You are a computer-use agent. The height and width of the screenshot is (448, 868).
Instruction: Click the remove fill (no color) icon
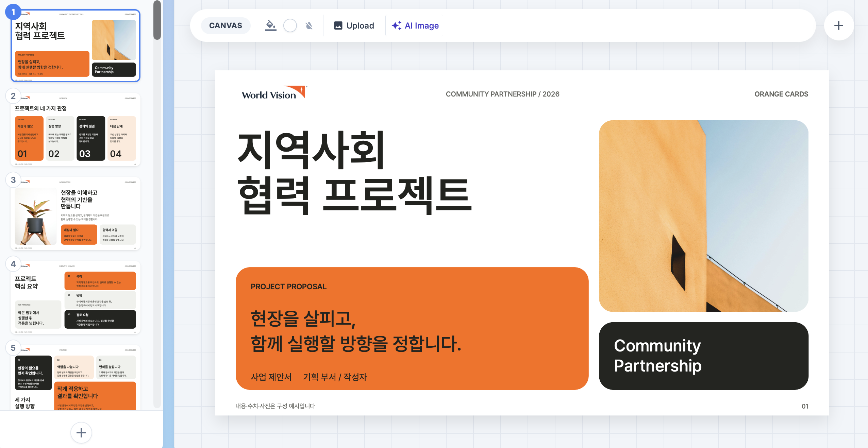click(309, 25)
